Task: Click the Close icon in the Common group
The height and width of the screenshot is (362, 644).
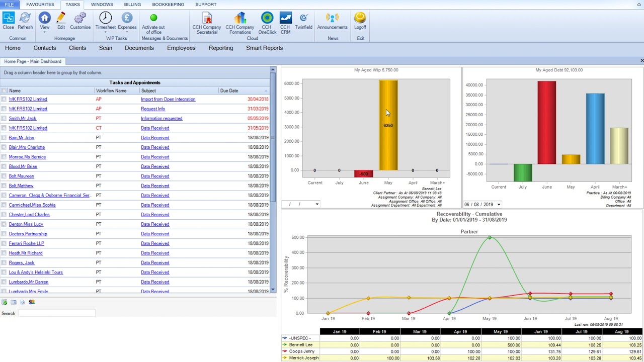Action: [x=8, y=18]
